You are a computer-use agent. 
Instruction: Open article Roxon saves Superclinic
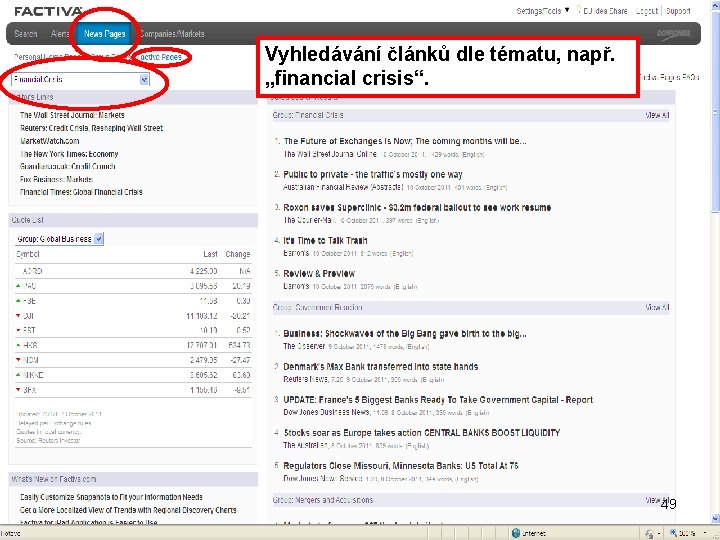click(417, 208)
